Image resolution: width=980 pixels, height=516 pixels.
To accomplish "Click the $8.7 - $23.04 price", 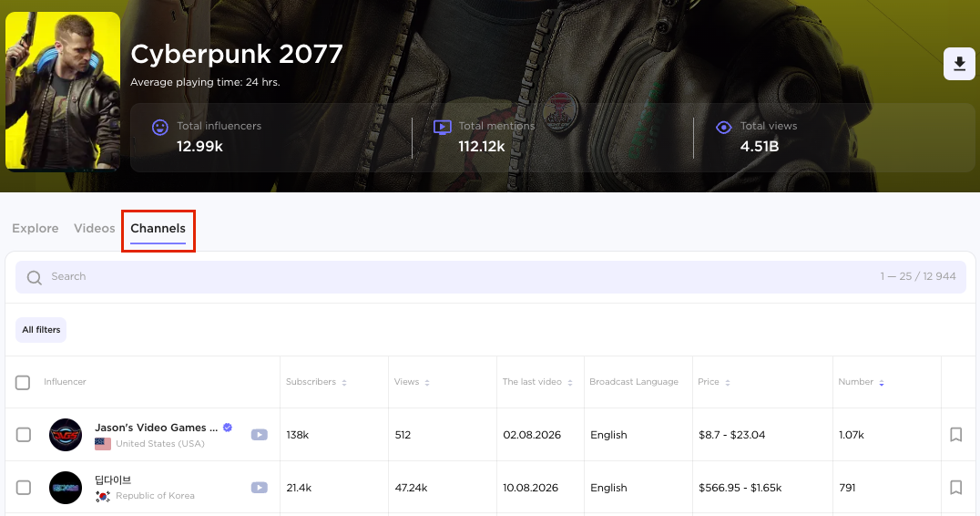I will coord(732,435).
